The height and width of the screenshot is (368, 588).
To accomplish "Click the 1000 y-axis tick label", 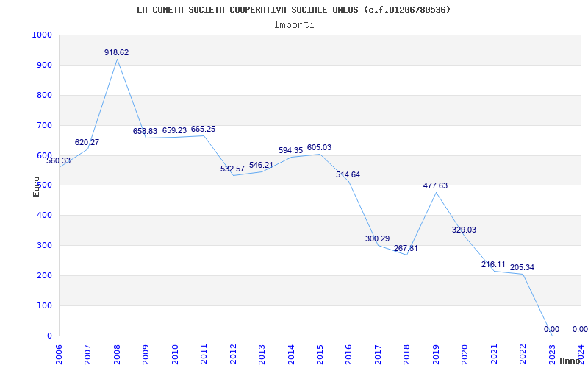I will (x=42, y=35).
